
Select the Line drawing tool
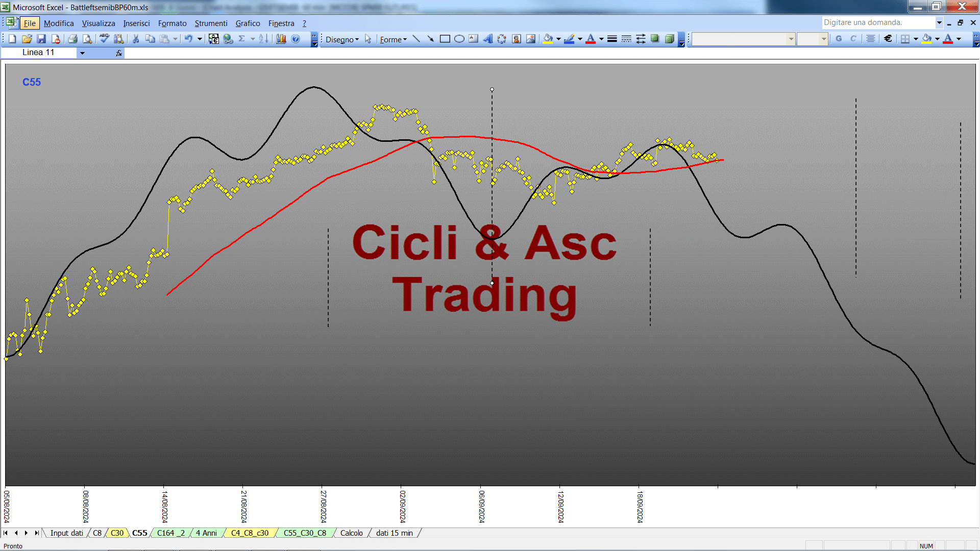[416, 39]
